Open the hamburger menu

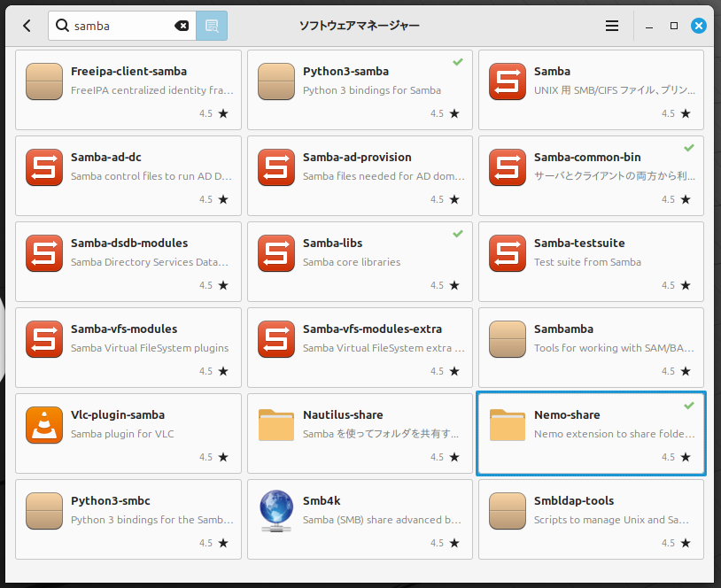click(612, 26)
